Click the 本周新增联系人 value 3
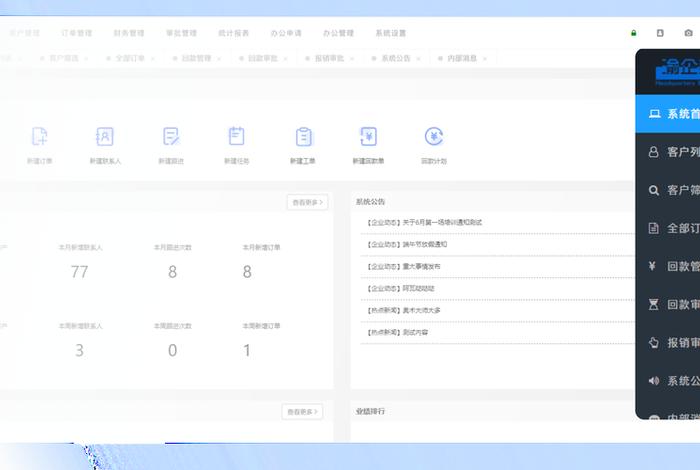700x470 pixels. [79, 350]
